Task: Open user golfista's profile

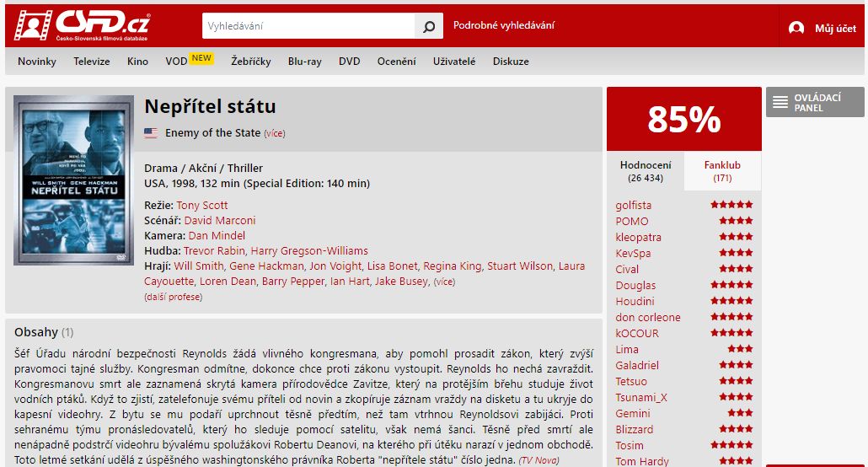Action: pyautogui.click(x=633, y=206)
